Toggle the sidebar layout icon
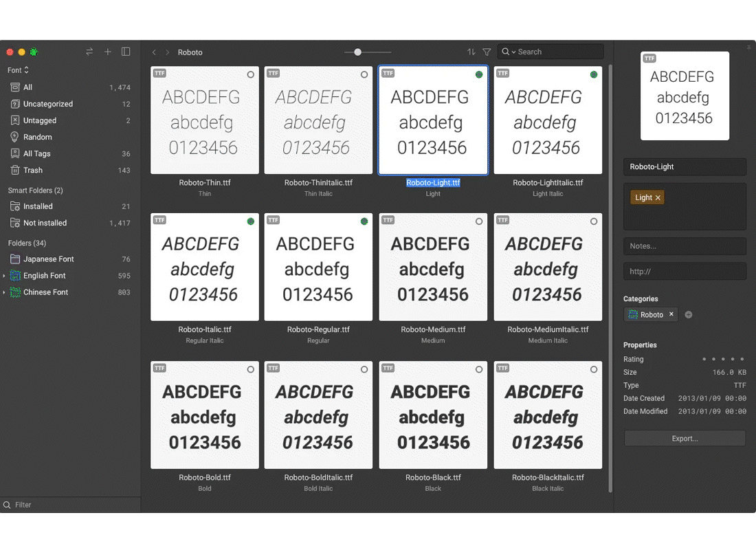756x557 pixels. [x=126, y=52]
